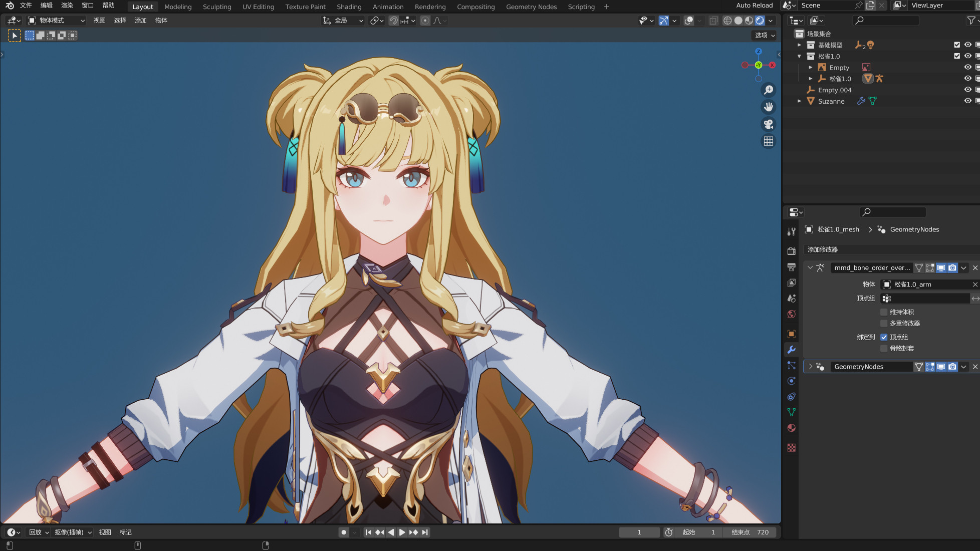The image size is (980, 551).
Task: Open the Object Data properties tab icon
Action: [792, 412]
